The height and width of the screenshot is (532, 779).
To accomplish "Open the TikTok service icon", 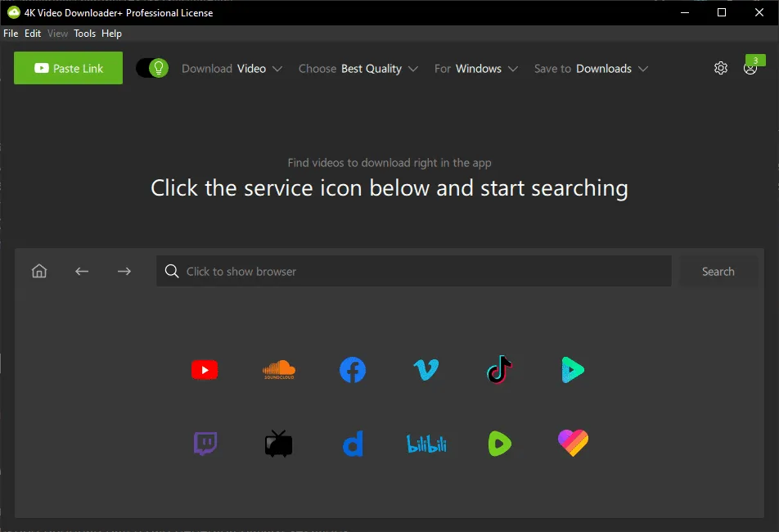I will pos(500,370).
